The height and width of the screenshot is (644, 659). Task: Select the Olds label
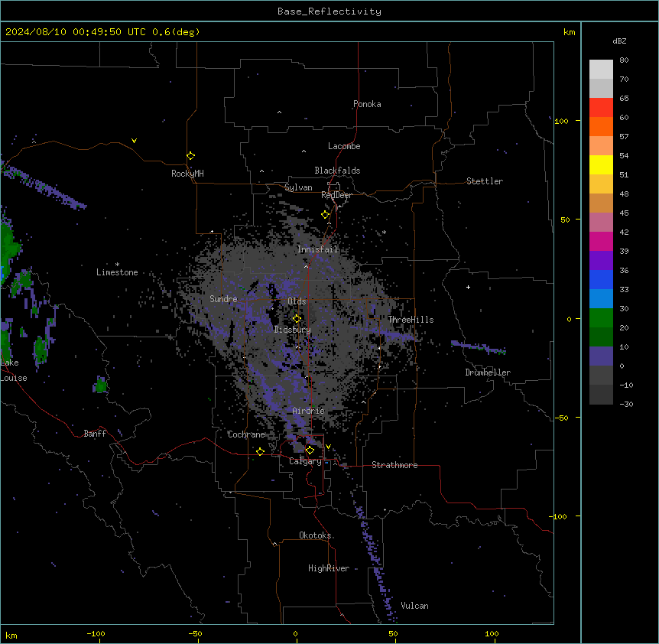(297, 301)
